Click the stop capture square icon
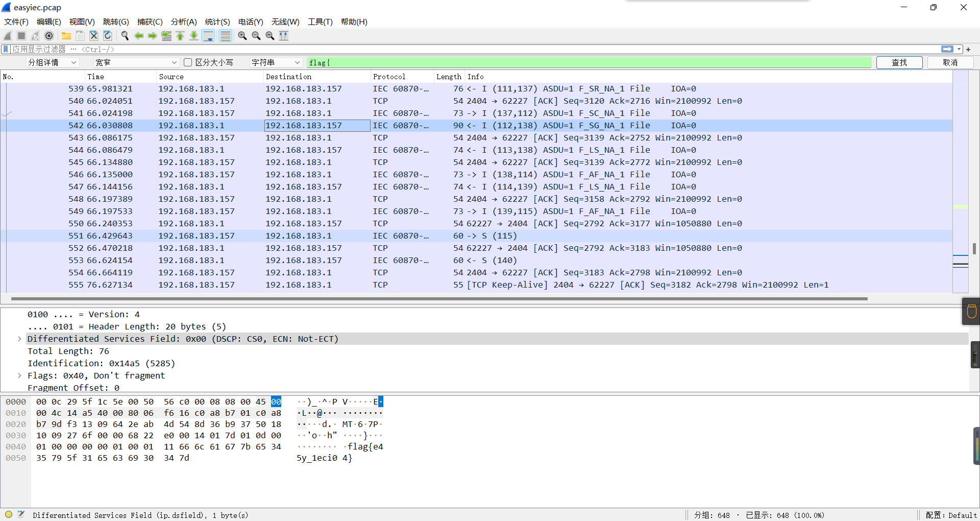Image resolution: width=980 pixels, height=521 pixels. [x=21, y=36]
